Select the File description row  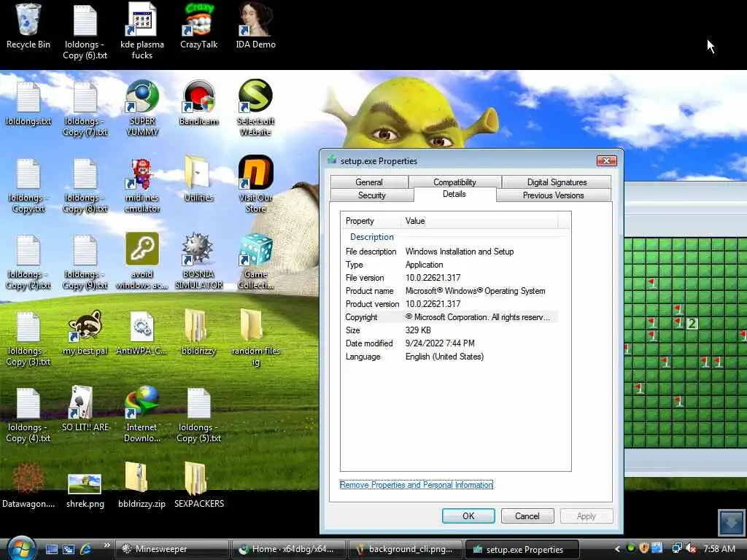[449, 252]
